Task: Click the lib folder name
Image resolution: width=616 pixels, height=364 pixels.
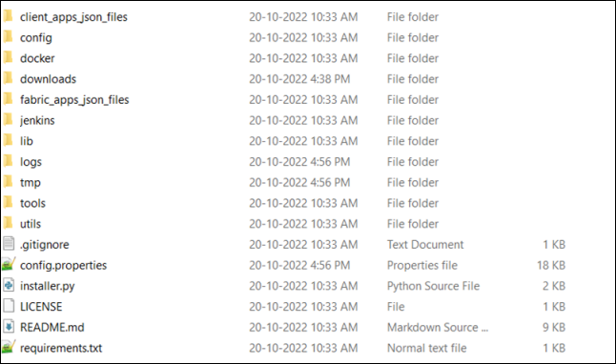Action: coord(27,141)
